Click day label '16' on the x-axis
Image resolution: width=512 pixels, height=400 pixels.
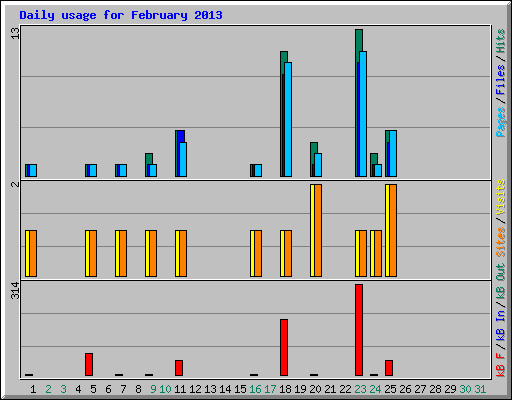click(x=255, y=389)
